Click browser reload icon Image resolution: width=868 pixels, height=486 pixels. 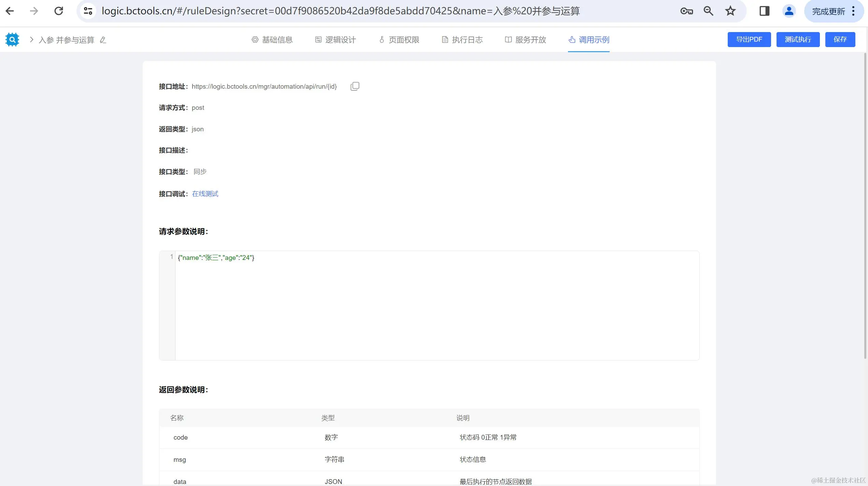coord(59,11)
